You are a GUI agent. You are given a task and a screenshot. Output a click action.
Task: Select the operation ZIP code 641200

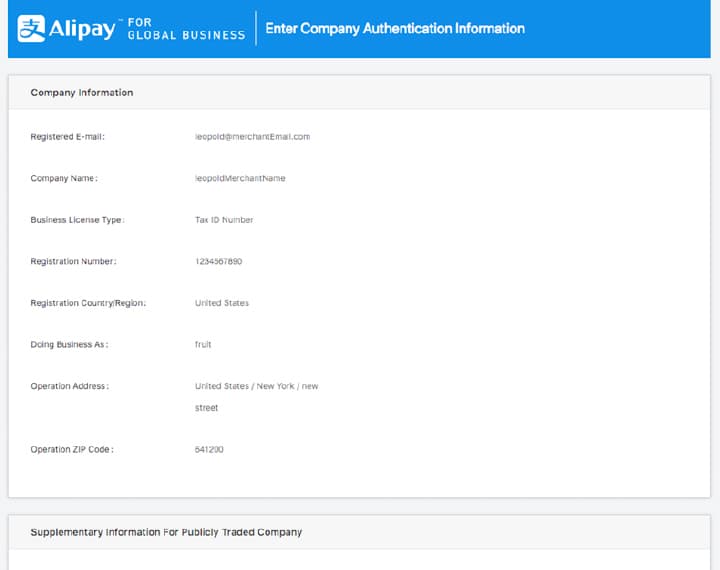coord(209,450)
